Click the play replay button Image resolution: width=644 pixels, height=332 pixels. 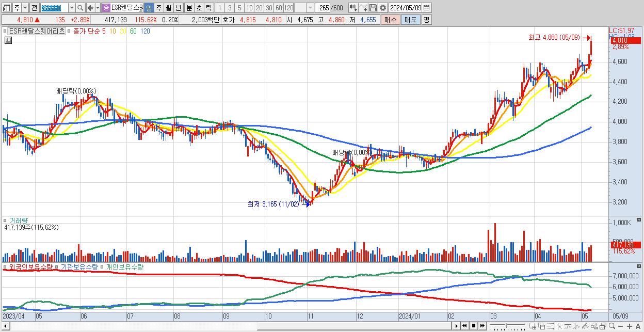[x=457, y=326]
